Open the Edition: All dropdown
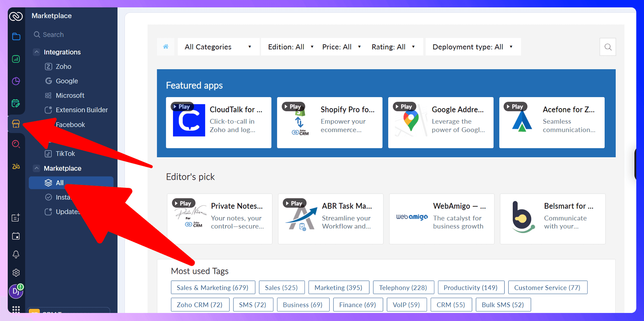 (x=291, y=47)
